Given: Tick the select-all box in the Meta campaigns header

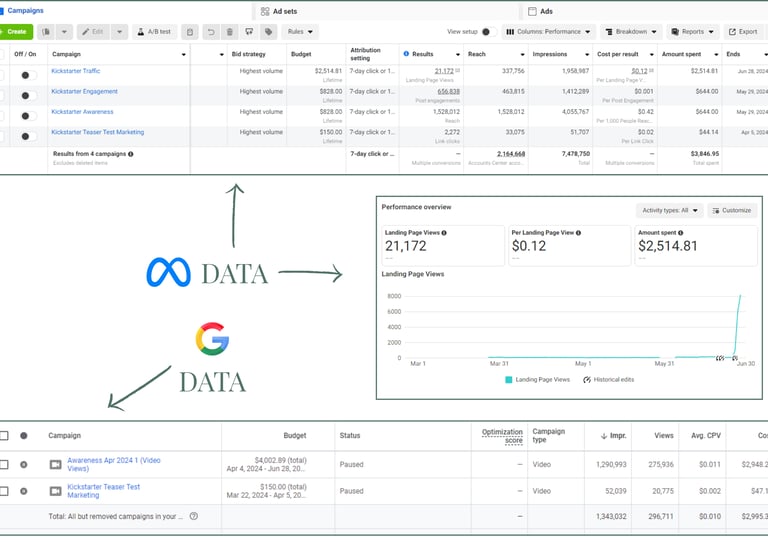Looking at the screenshot, I should click(2, 54).
